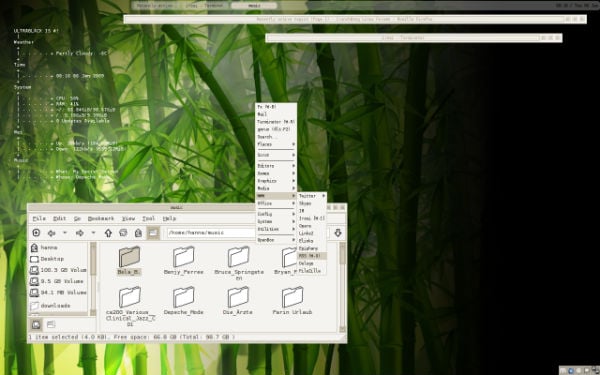Viewport: 600px width, 375px height.
Task: Open the forward history dropdown arrow
Action: click(93, 233)
